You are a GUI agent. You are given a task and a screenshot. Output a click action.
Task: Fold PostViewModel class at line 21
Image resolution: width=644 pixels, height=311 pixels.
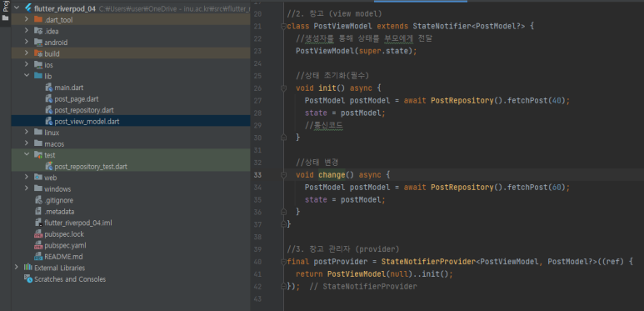[283, 27]
